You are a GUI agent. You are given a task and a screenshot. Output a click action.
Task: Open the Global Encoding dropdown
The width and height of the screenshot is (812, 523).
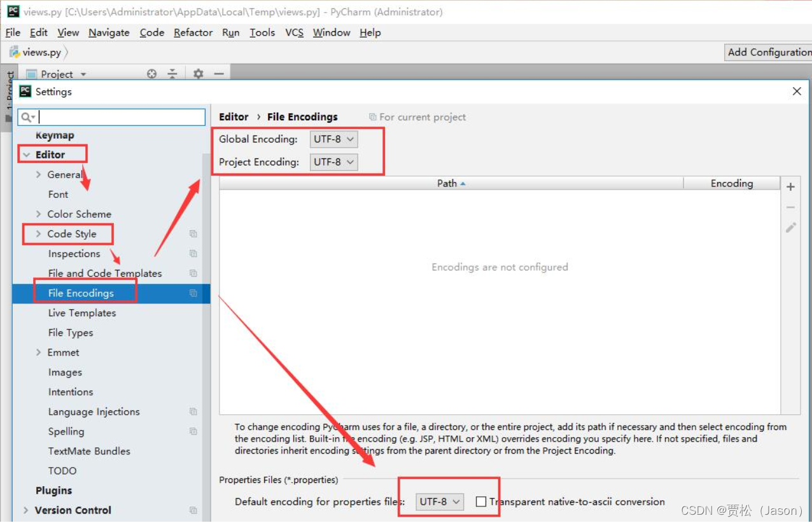coord(334,139)
